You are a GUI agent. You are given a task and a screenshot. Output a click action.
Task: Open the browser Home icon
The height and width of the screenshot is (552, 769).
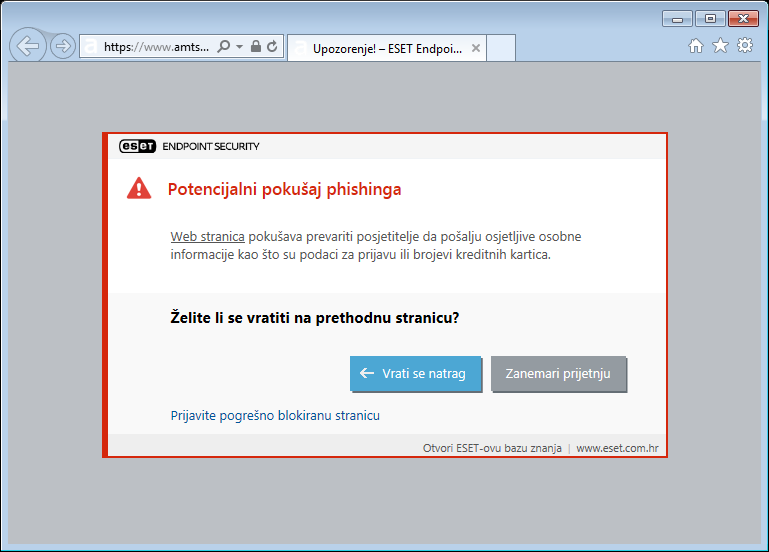[x=695, y=46]
